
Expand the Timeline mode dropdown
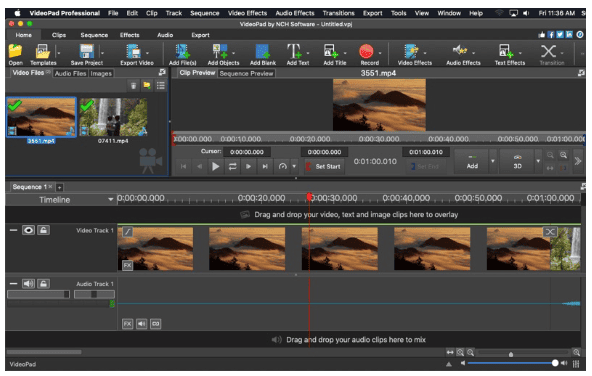click(111, 199)
